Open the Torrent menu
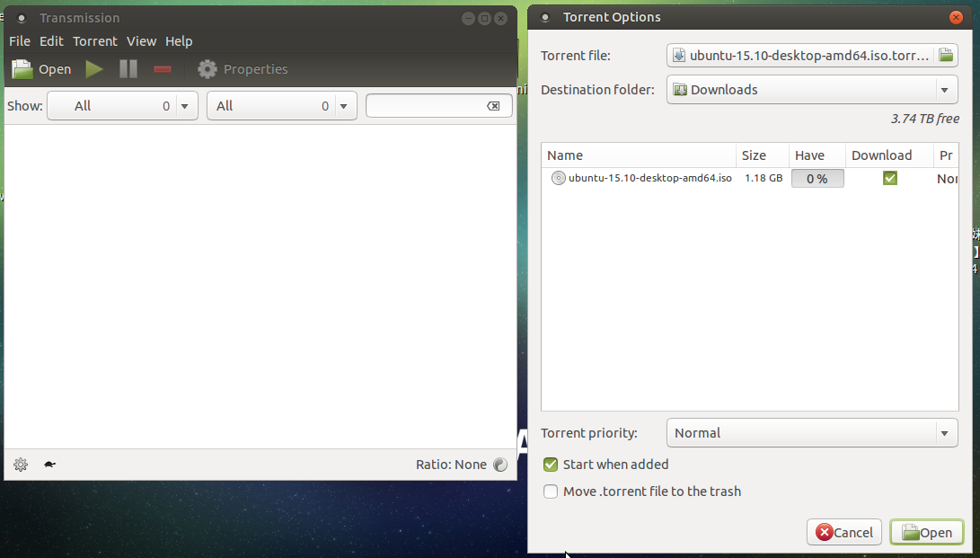The image size is (980, 558). 95,41
